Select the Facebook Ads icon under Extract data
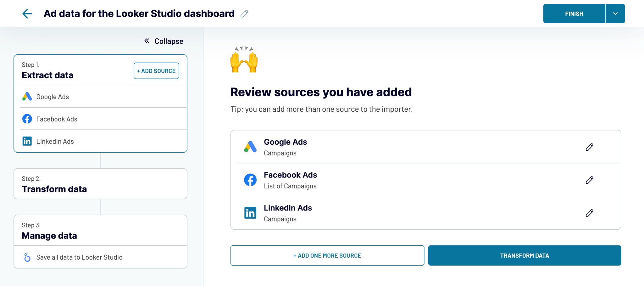The height and width of the screenshot is (286, 644). pos(27,119)
